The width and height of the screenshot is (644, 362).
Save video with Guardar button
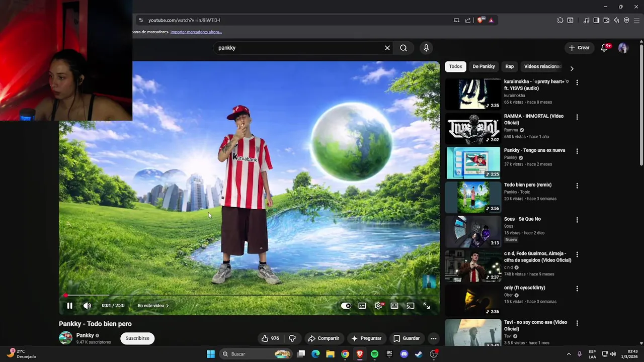click(407, 338)
